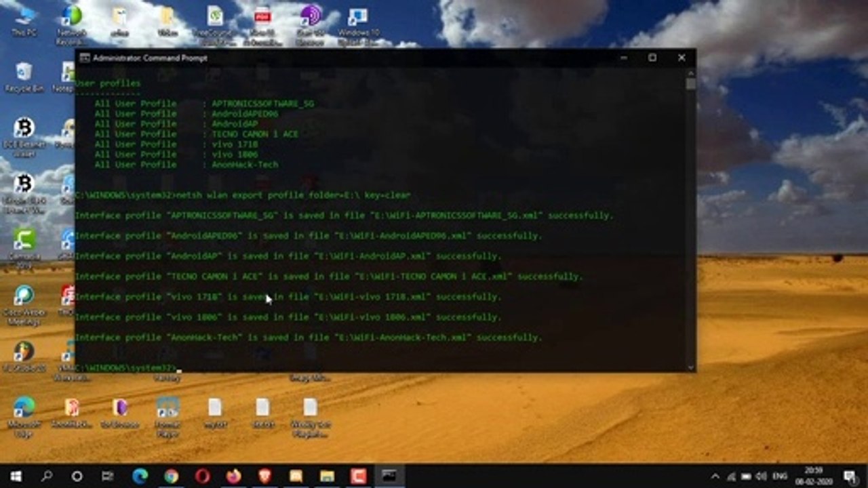Click the APTRONICSSOFTWARE_SG saved file message
This screenshot has height=488, width=868.
pyautogui.click(x=344, y=216)
